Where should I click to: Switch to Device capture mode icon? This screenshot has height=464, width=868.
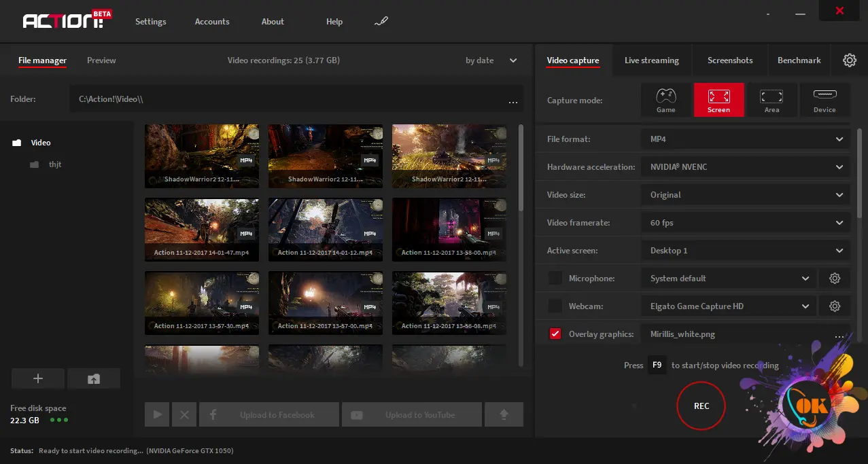point(824,100)
